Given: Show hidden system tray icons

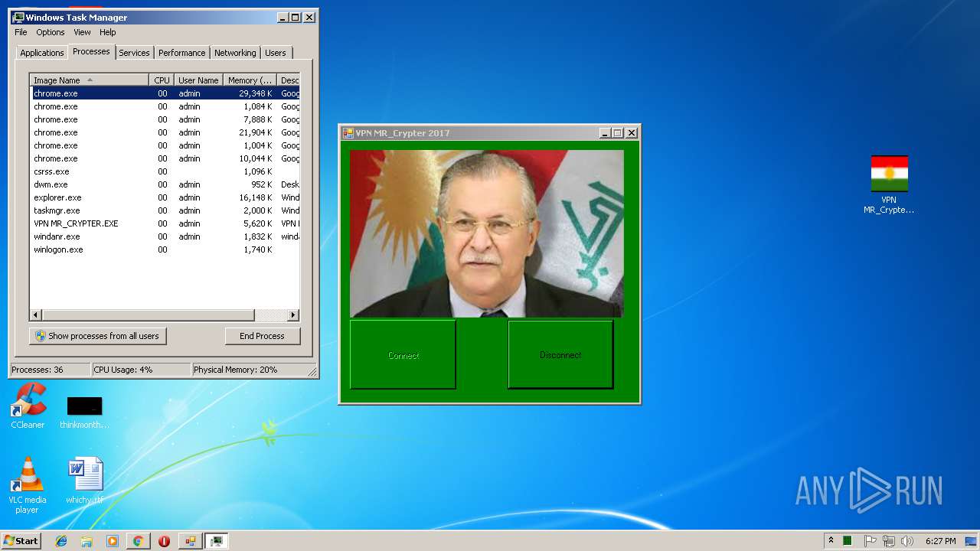Looking at the screenshot, I should 831,541.
